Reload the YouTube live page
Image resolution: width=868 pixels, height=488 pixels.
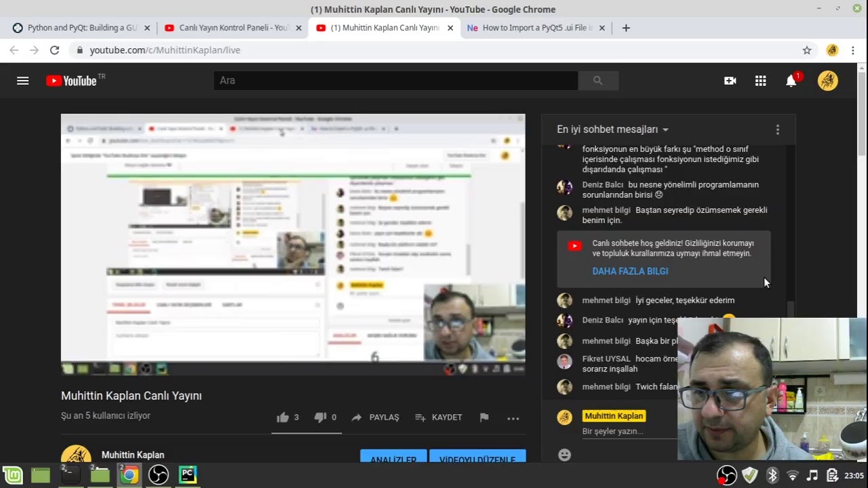tap(55, 50)
